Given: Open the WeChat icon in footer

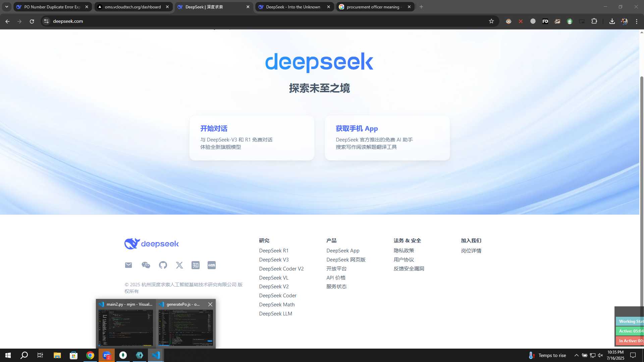Looking at the screenshot, I should tap(146, 265).
